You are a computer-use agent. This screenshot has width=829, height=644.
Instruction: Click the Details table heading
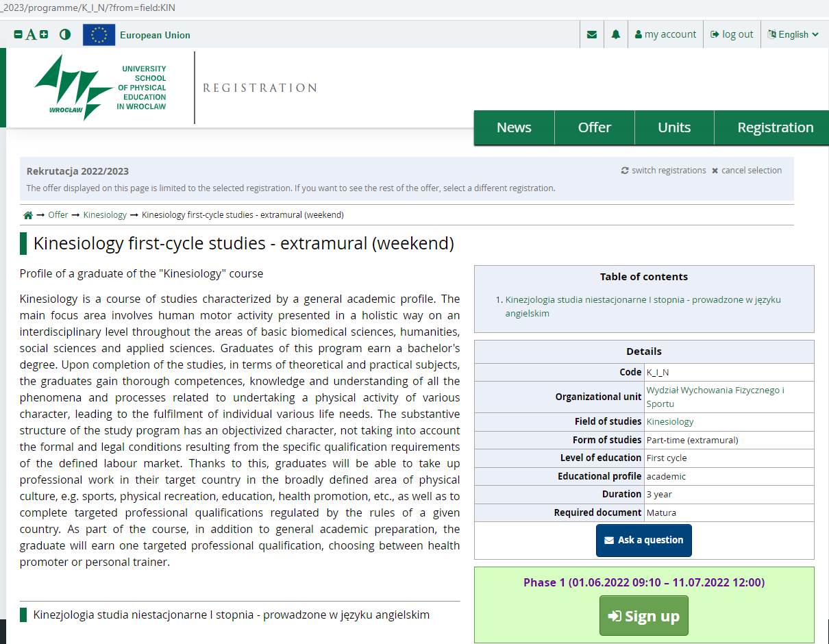pyautogui.click(x=644, y=351)
